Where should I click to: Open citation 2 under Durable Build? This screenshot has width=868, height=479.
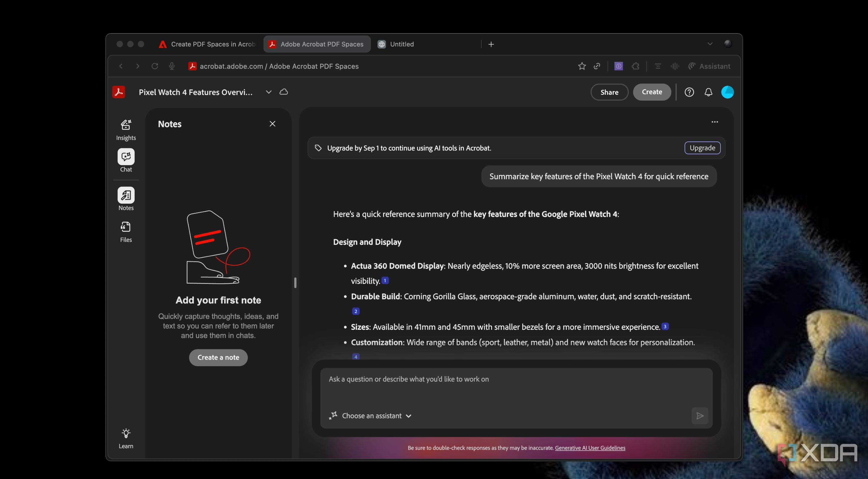tap(356, 311)
